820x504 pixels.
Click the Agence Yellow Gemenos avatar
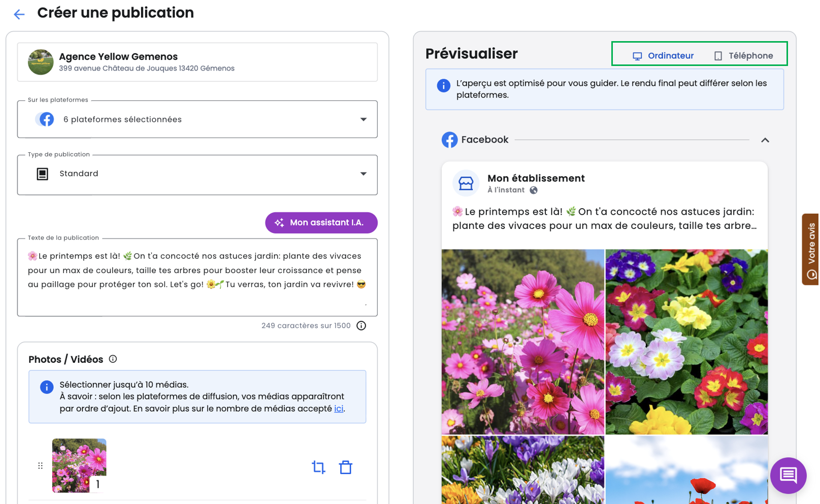(x=41, y=62)
